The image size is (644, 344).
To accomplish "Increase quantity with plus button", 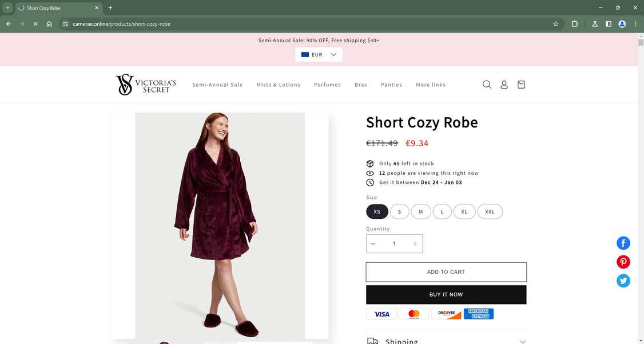I will [415, 243].
